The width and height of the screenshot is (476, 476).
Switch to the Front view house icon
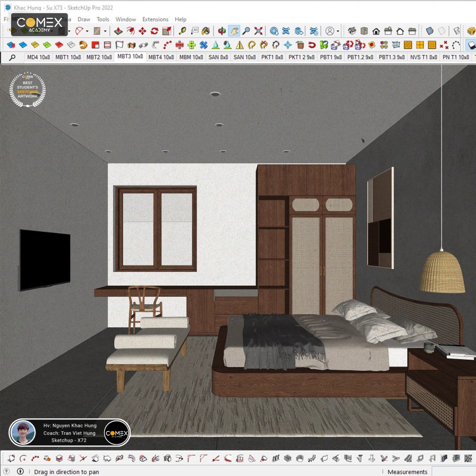pos(376,31)
